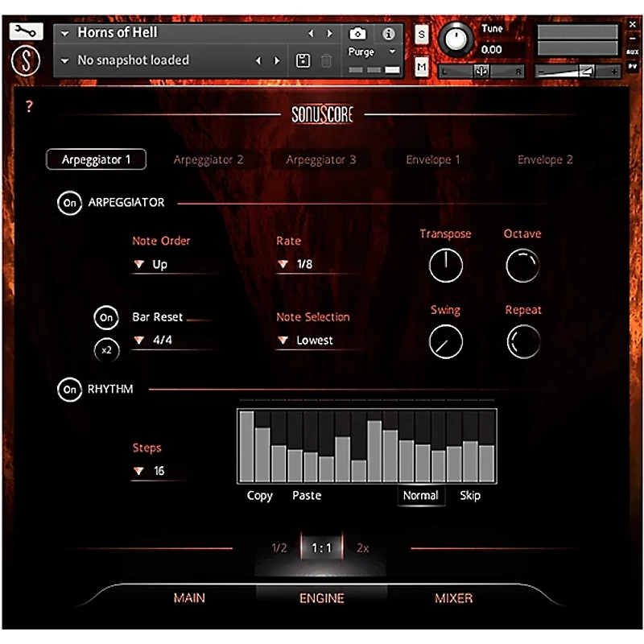Solo the instrument with S button
This screenshot has width=644, height=644.
point(422,34)
